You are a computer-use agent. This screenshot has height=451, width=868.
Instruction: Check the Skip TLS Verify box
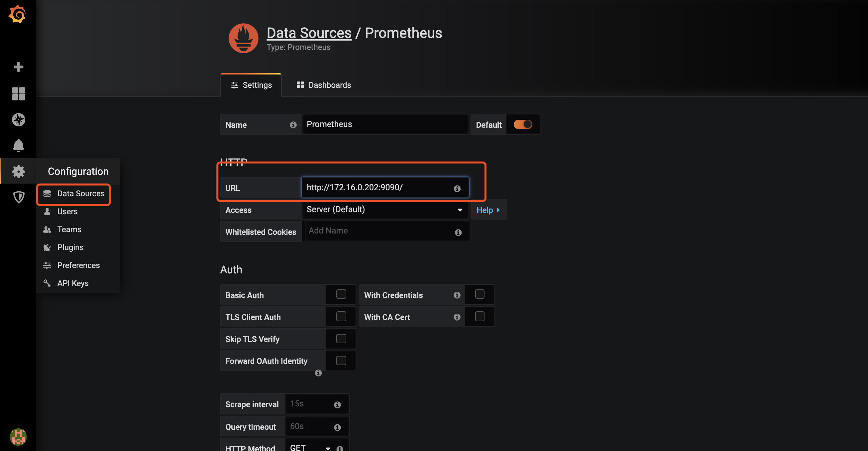pyautogui.click(x=341, y=338)
